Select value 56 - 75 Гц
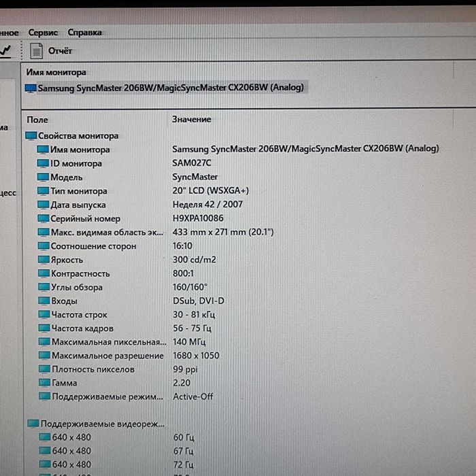This screenshot has width=476, height=476. (192, 328)
